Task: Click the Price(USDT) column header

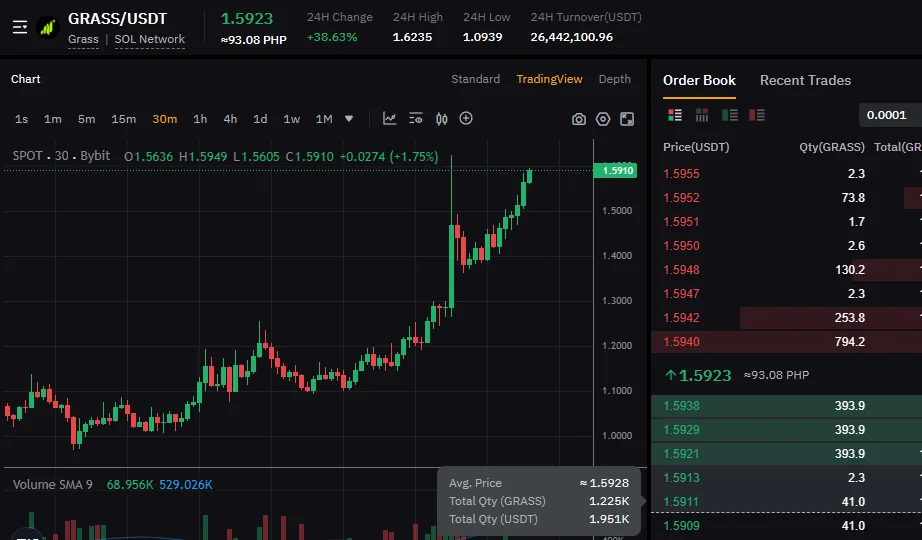Action: (696, 147)
